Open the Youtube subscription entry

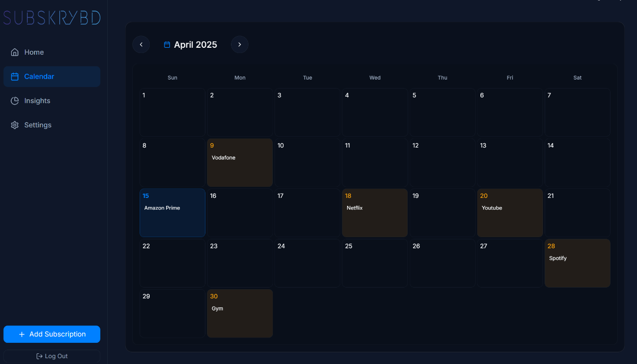492,208
